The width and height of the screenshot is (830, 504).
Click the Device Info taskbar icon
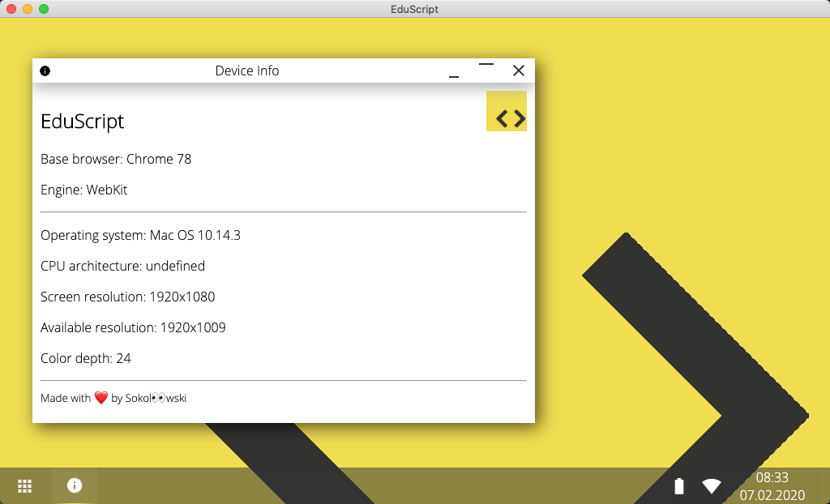pos(75,485)
